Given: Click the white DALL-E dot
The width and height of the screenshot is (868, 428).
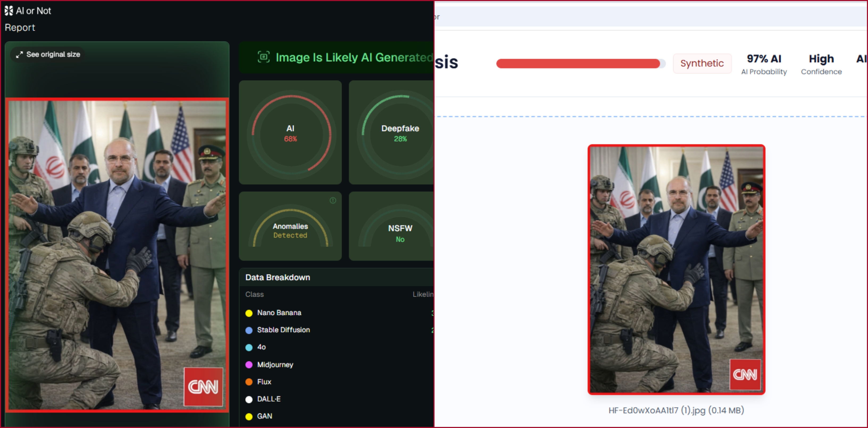Looking at the screenshot, I should [249, 399].
